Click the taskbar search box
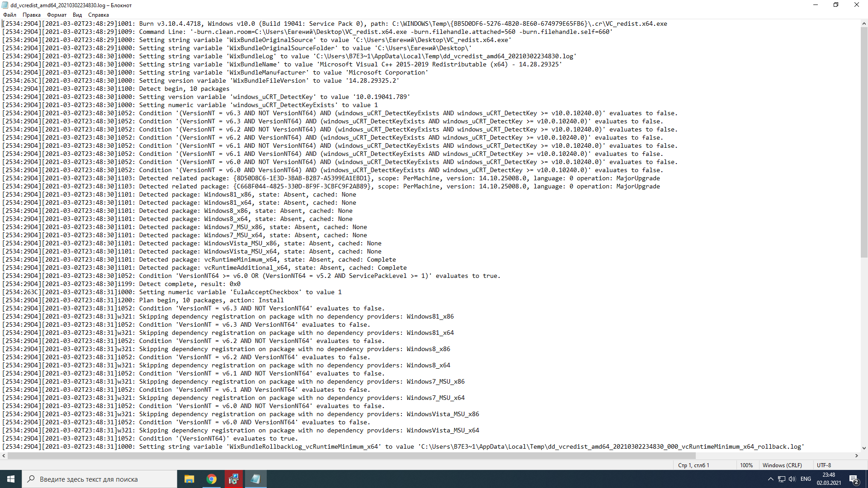Screen dimensions: 868x488 coord(99,479)
